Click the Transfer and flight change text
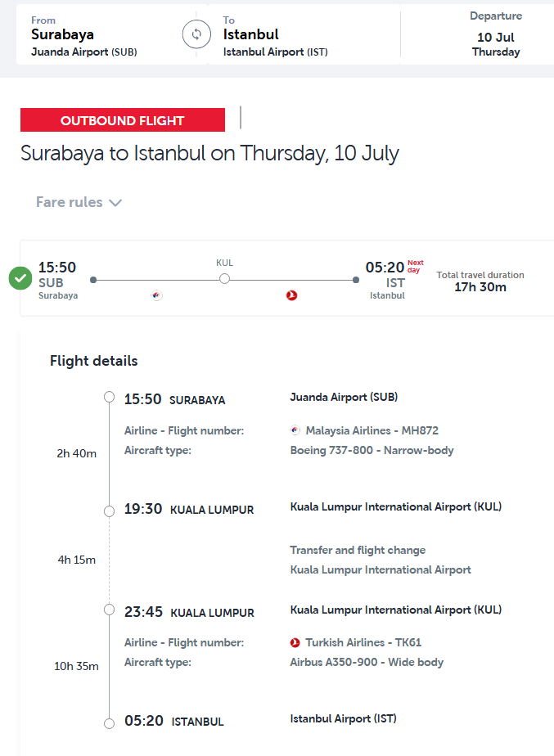554x756 pixels. click(358, 551)
